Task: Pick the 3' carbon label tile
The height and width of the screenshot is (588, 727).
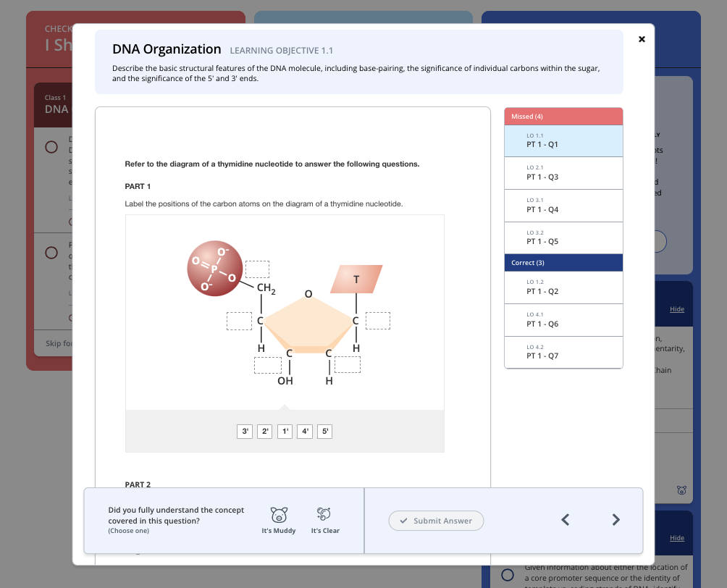Action: coord(245,432)
